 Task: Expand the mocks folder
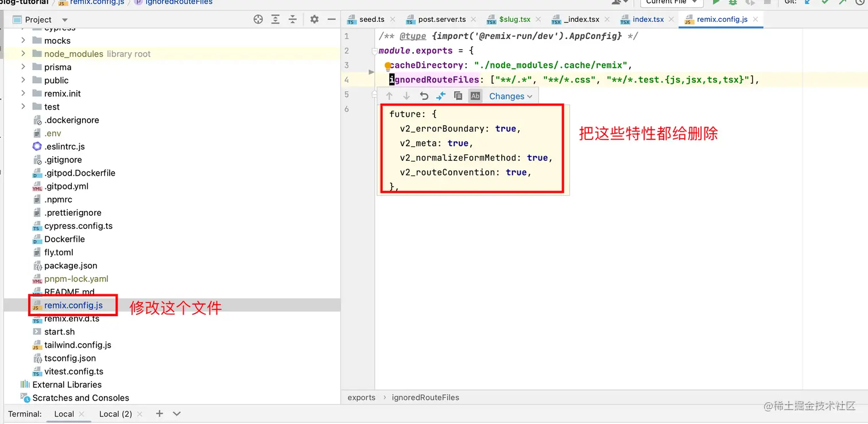(x=23, y=40)
